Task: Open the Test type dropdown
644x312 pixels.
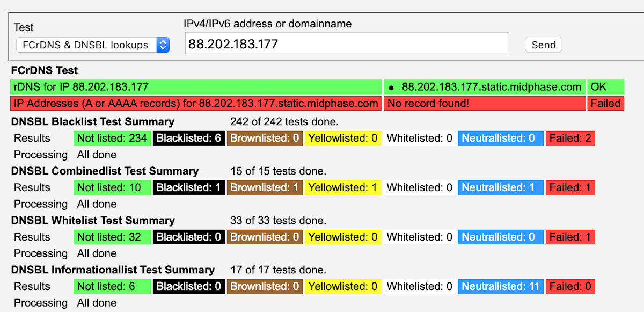Action: [92, 45]
